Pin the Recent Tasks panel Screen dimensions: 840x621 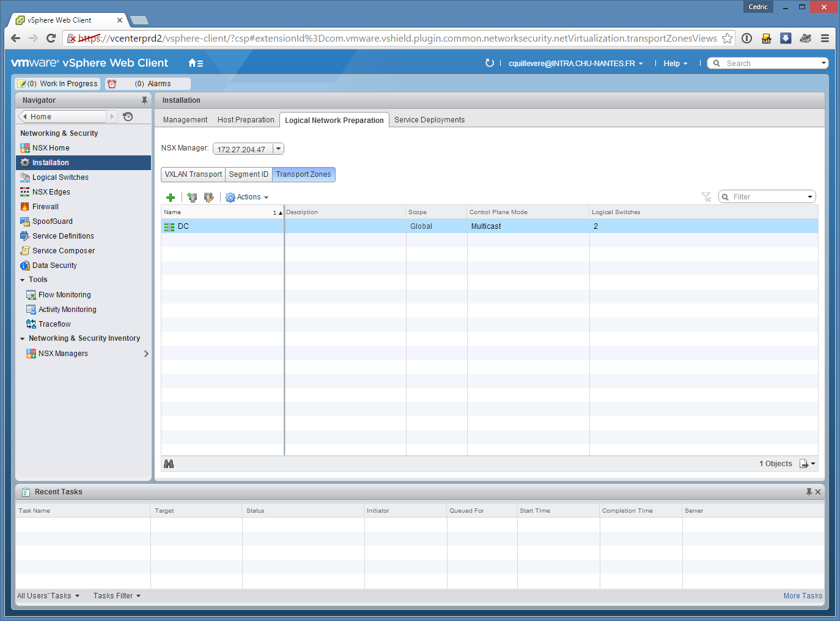809,492
